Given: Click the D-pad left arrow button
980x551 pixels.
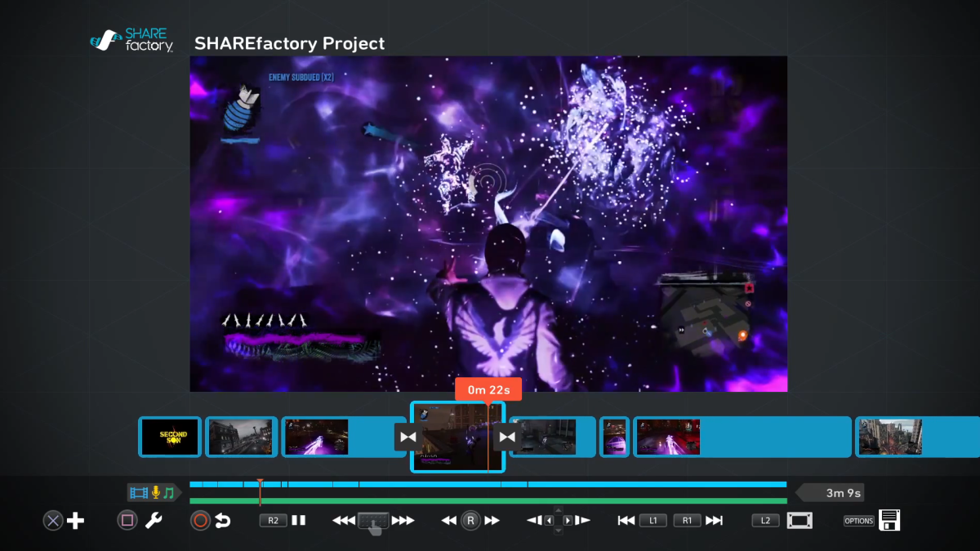Looking at the screenshot, I should coord(549,521).
